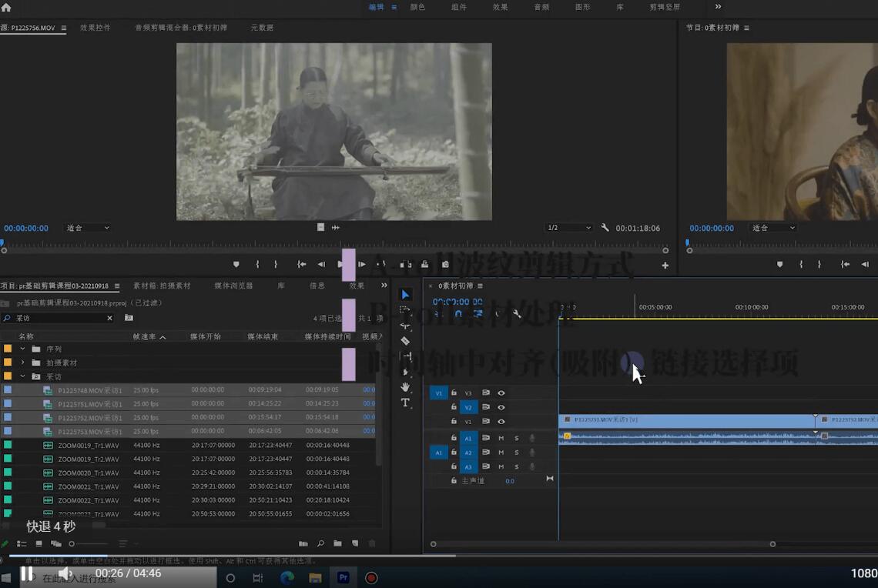Switch to the 效果 workspace tab
The width and height of the screenshot is (878, 588).
[500, 7]
